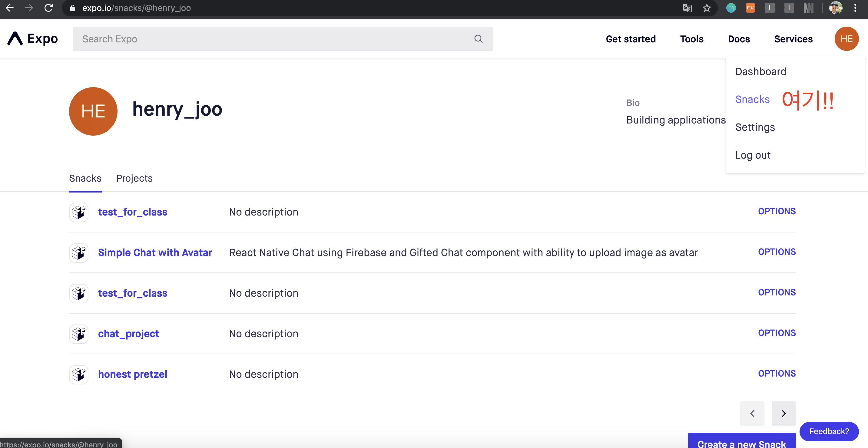Switch to the Projects tab
The width and height of the screenshot is (868, 448).
134,178
